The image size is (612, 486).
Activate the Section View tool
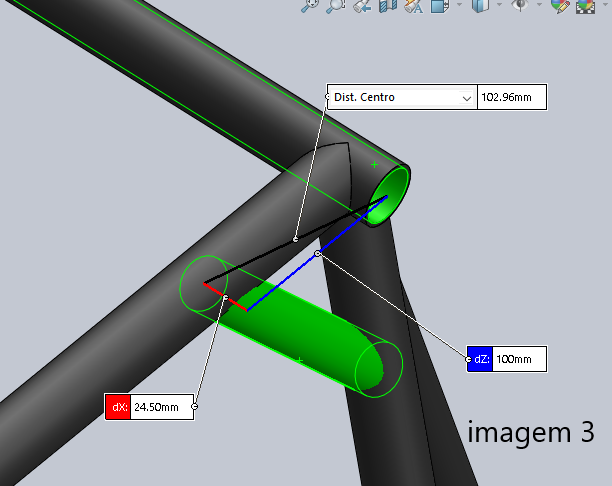click(x=387, y=6)
